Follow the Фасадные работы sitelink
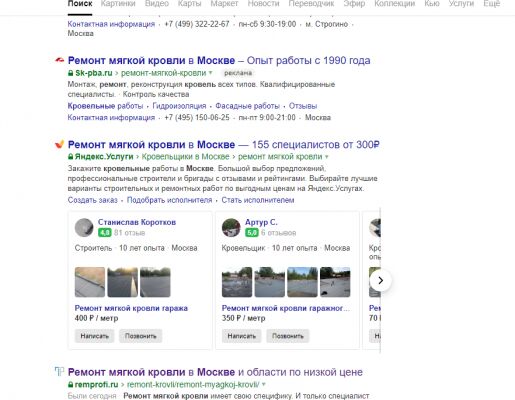 point(247,106)
